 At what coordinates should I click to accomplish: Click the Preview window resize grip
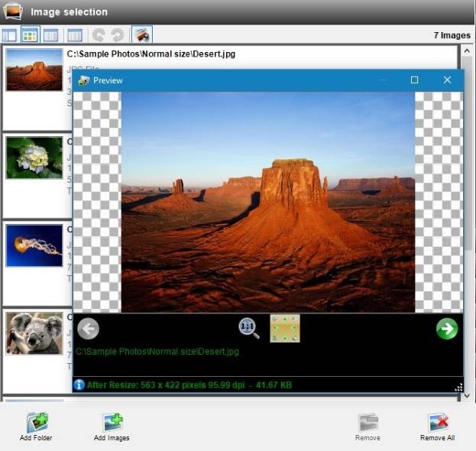click(x=458, y=388)
